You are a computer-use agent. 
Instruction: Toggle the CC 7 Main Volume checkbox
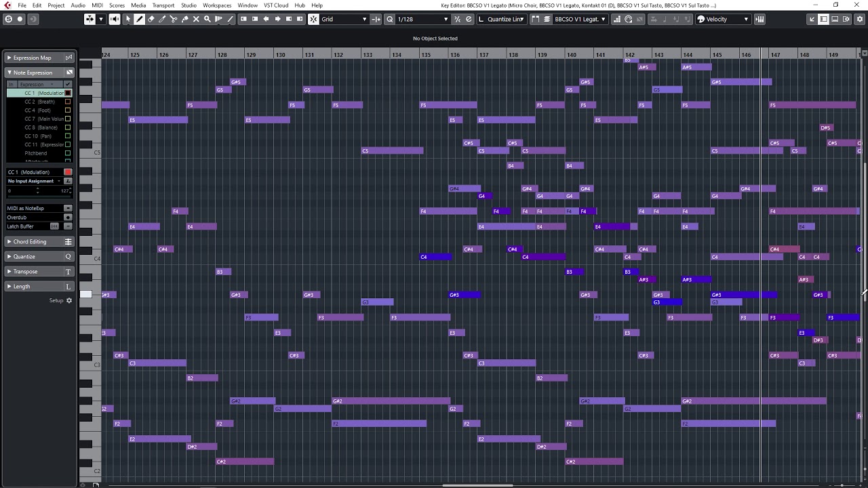(x=68, y=119)
